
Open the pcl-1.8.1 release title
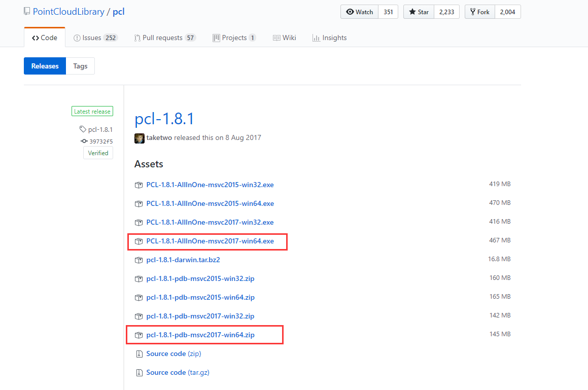[164, 119]
